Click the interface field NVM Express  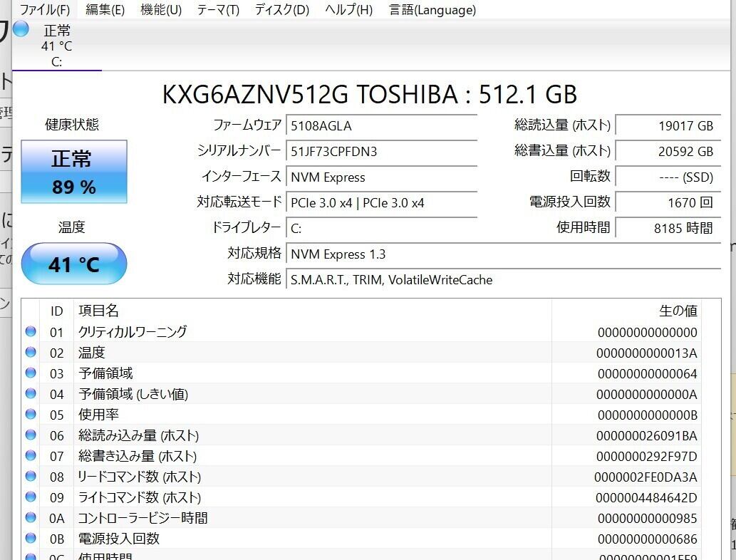(x=381, y=177)
